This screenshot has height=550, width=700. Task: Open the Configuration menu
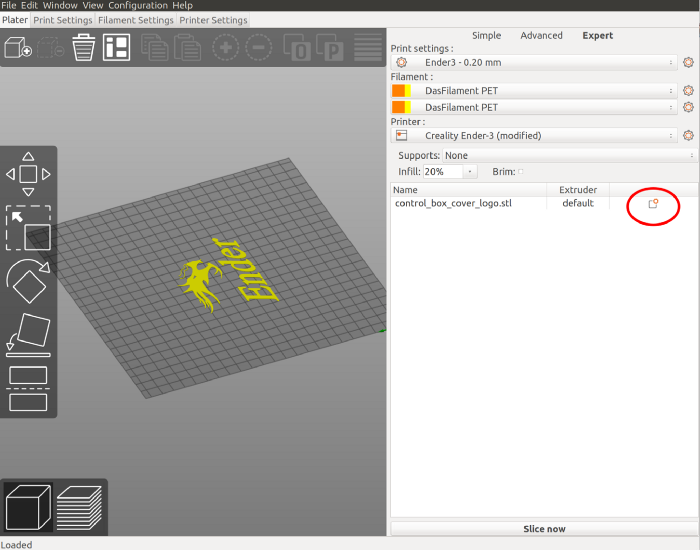pyautogui.click(x=137, y=5)
